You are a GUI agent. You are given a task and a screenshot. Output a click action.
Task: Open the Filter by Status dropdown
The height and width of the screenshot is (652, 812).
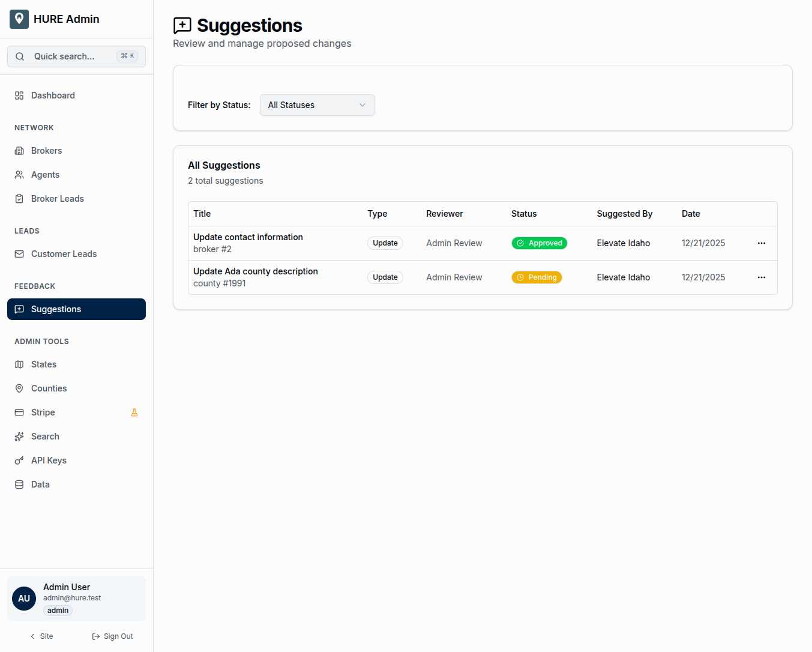(x=317, y=105)
